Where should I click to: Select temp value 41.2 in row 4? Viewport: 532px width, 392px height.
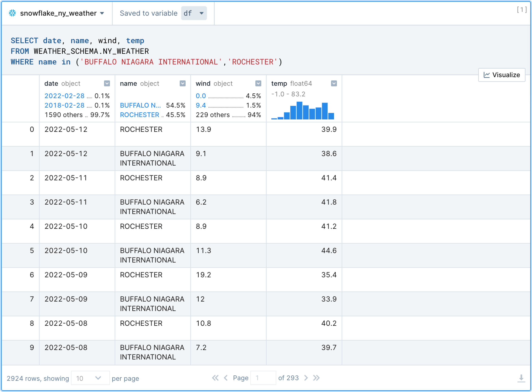click(329, 226)
